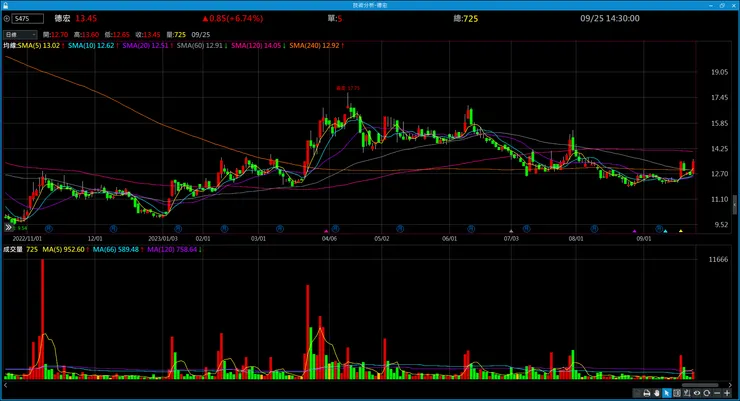Click the add symbol plus-circle icon
This screenshot has height=401, width=740.
pyautogui.click(x=7, y=19)
